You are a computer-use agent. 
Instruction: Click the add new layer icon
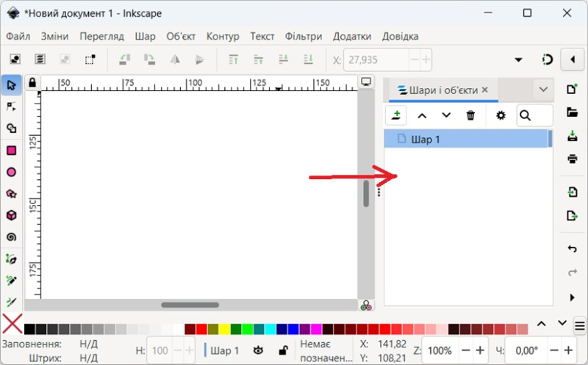(x=396, y=115)
